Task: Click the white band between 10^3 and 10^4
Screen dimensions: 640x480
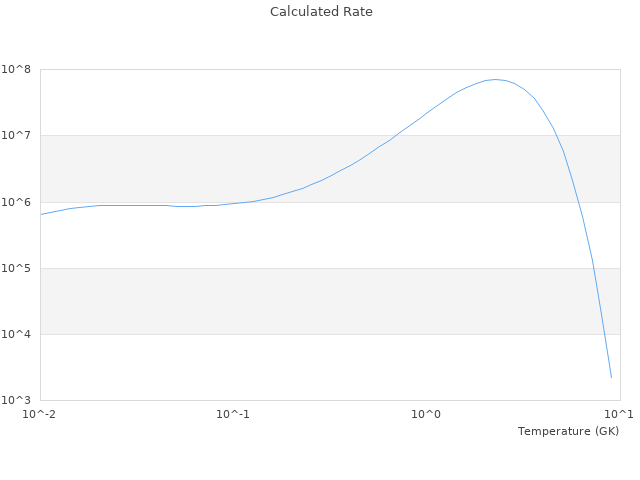Action: (300, 367)
